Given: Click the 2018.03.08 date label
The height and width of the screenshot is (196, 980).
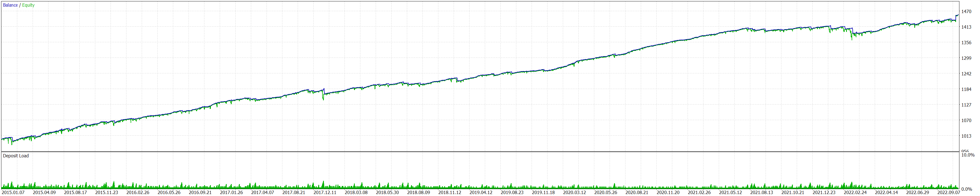Looking at the screenshot, I should (x=356, y=193).
